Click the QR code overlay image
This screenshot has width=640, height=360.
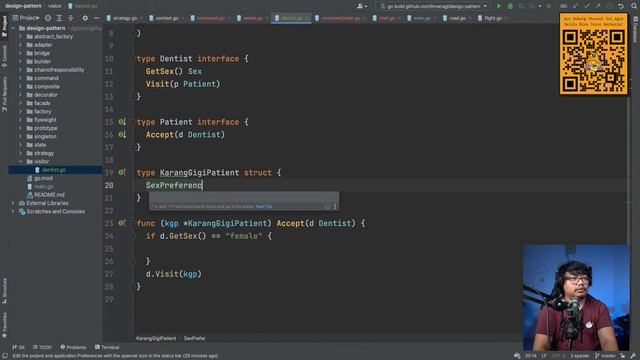593,54
